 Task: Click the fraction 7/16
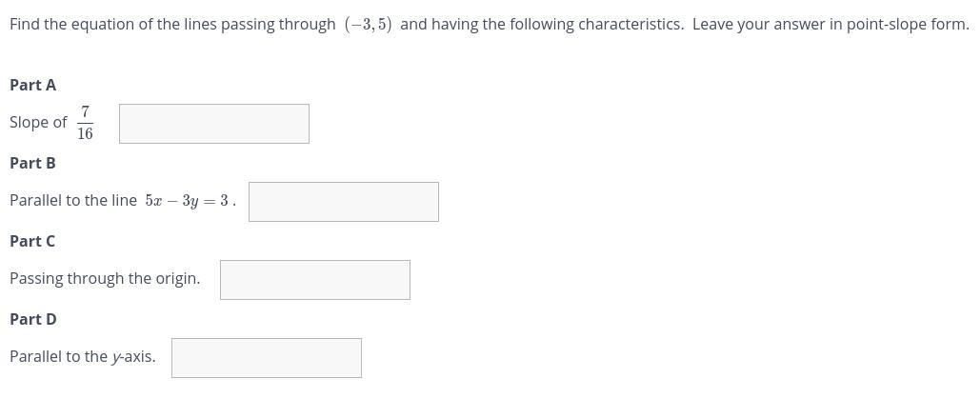click(85, 123)
